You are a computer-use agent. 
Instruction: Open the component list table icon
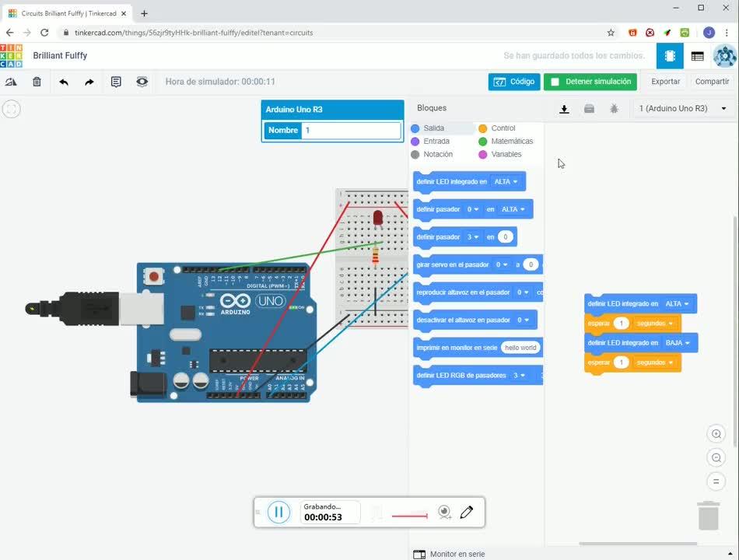pyautogui.click(x=698, y=56)
